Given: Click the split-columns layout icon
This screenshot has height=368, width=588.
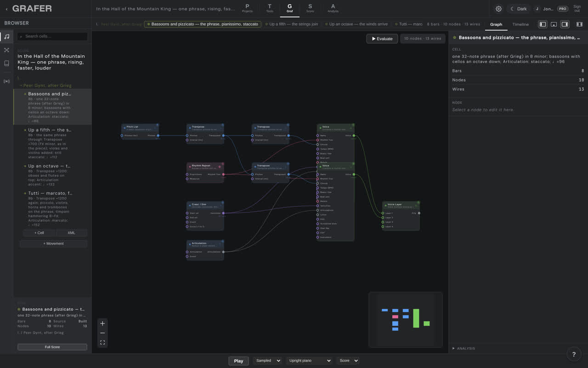Looking at the screenshot, I should tap(579, 24).
